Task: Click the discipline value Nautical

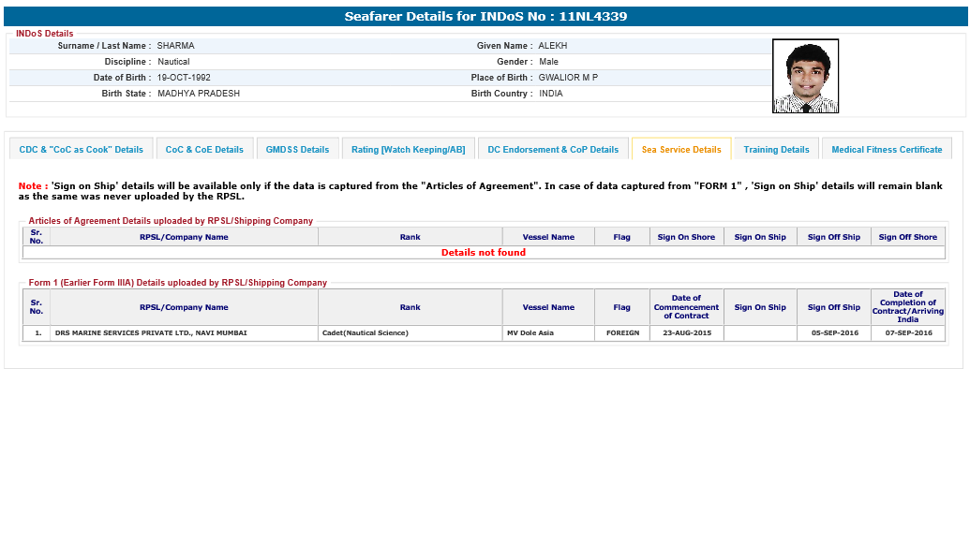Action: pos(173,62)
